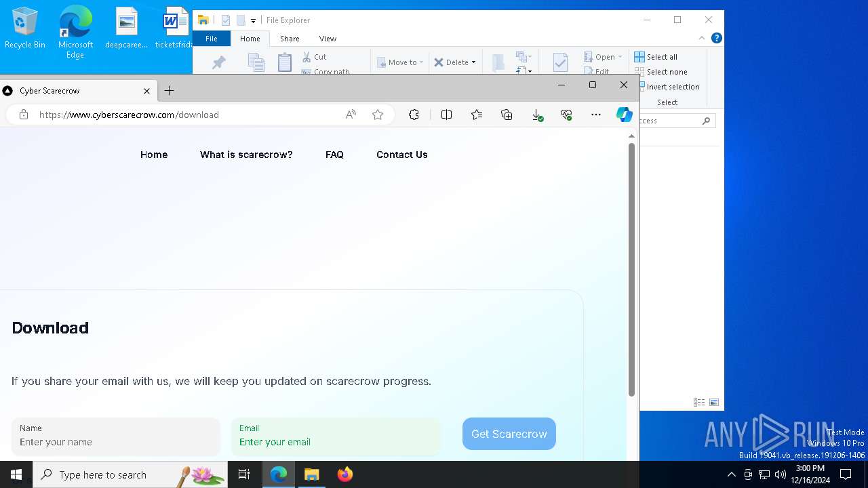
Task: Expand Customize Quick Access Toolbar dropdown arrow
Action: click(x=253, y=21)
